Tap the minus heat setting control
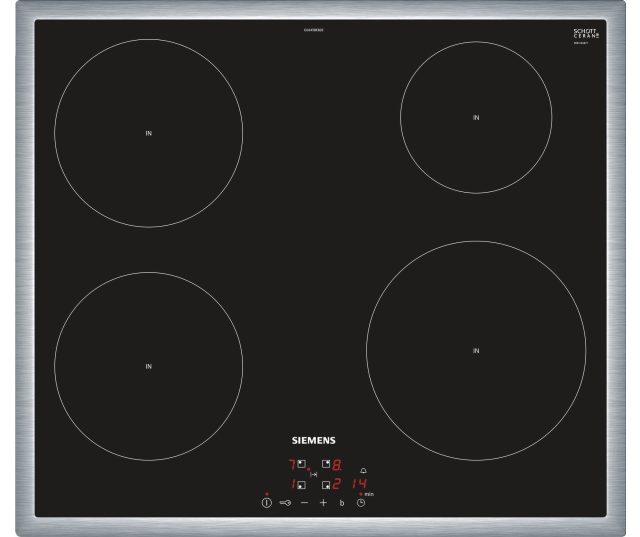 click(x=304, y=503)
